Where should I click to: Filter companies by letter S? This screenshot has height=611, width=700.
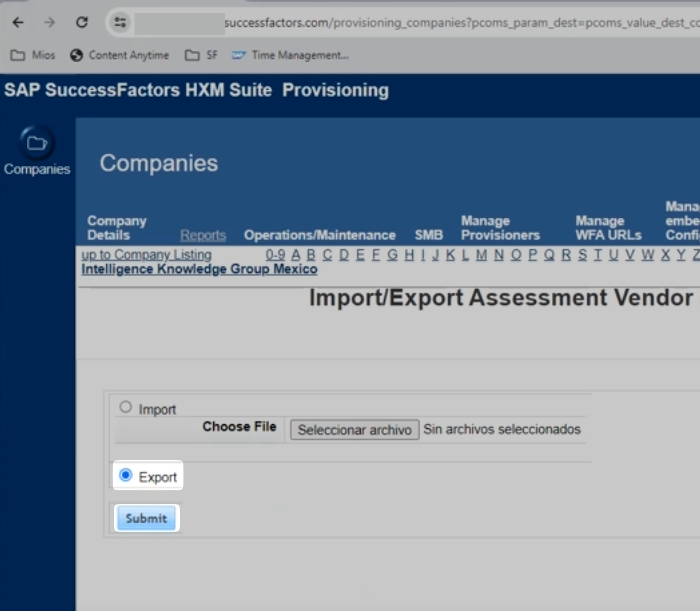tap(582, 255)
